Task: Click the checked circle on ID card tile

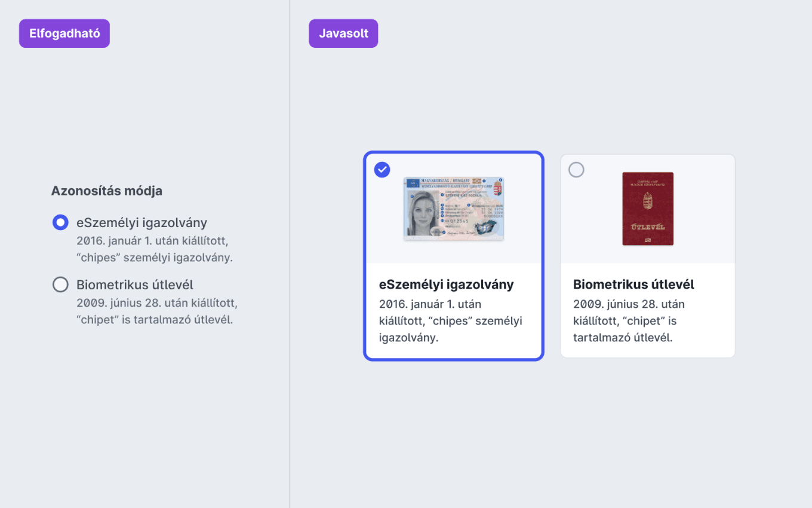Action: point(382,170)
